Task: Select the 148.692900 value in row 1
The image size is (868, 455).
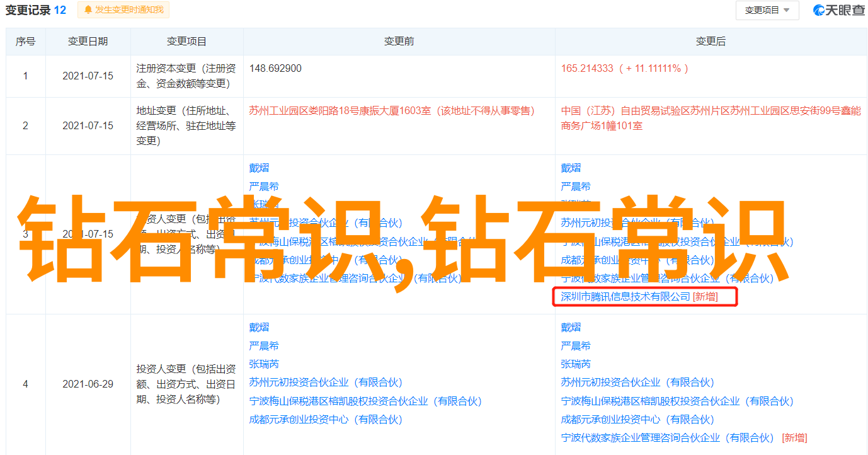Action: click(275, 69)
